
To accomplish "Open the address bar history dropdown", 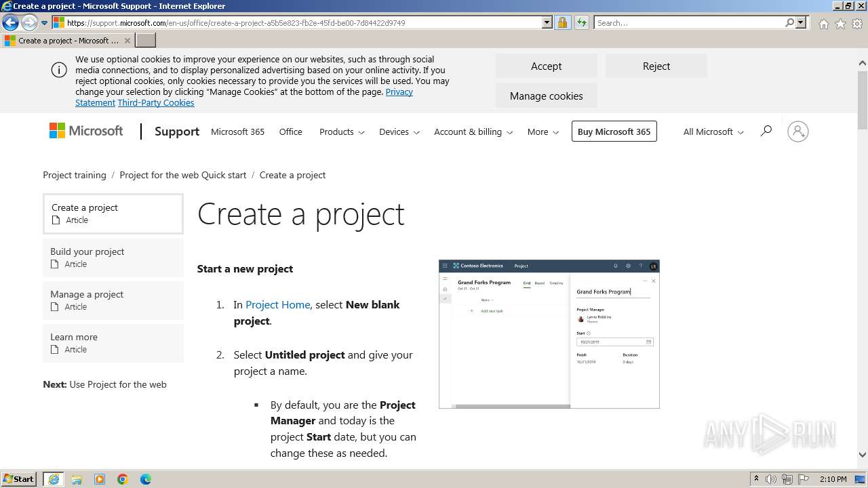I will coord(547,22).
